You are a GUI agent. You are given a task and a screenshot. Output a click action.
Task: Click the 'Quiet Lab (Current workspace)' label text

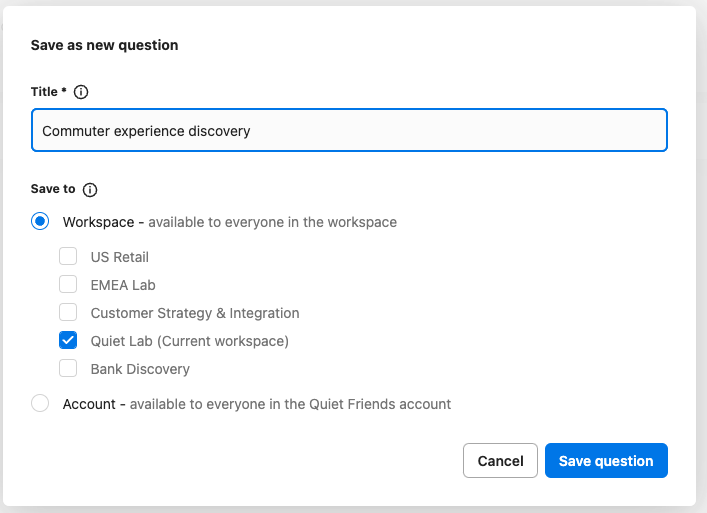(x=189, y=341)
